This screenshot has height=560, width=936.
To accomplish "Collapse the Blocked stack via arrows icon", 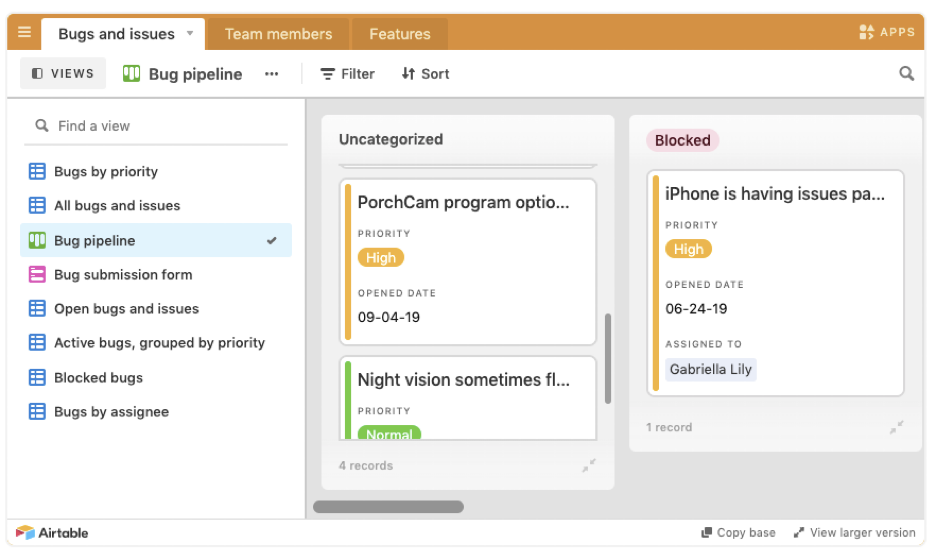I will coord(896,427).
